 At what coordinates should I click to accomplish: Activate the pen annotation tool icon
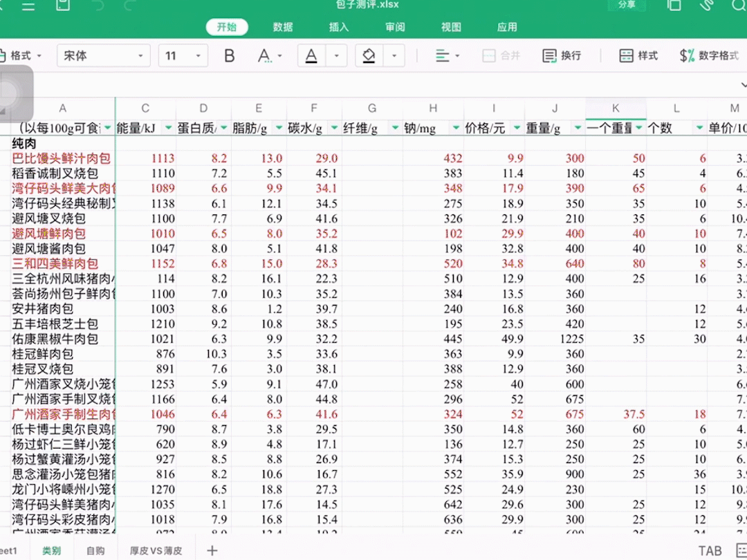(x=706, y=6)
